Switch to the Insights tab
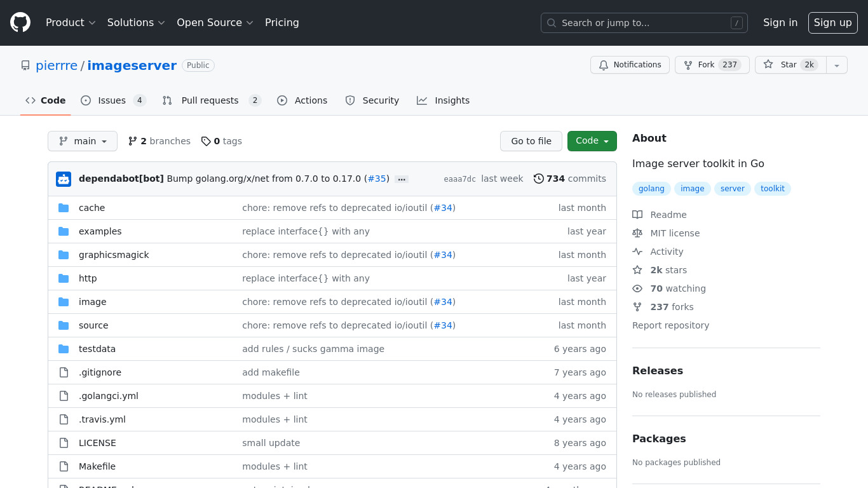This screenshot has width=868, height=488. pyautogui.click(x=444, y=100)
